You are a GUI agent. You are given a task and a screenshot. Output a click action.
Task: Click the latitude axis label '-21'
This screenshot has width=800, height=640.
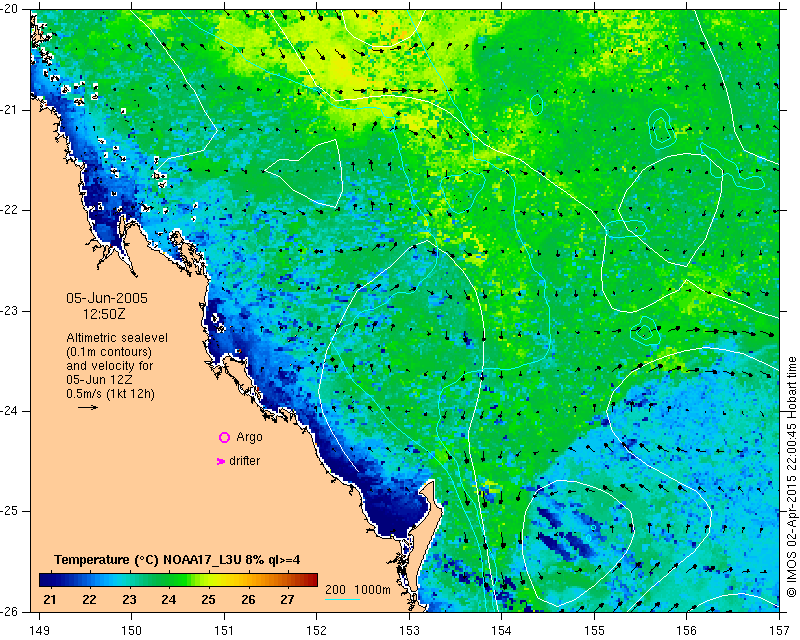click(10, 110)
